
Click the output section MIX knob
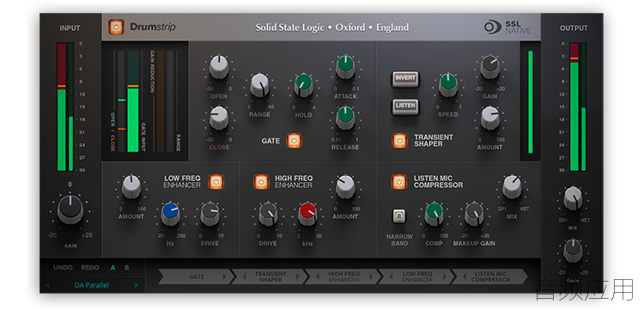[x=573, y=198]
